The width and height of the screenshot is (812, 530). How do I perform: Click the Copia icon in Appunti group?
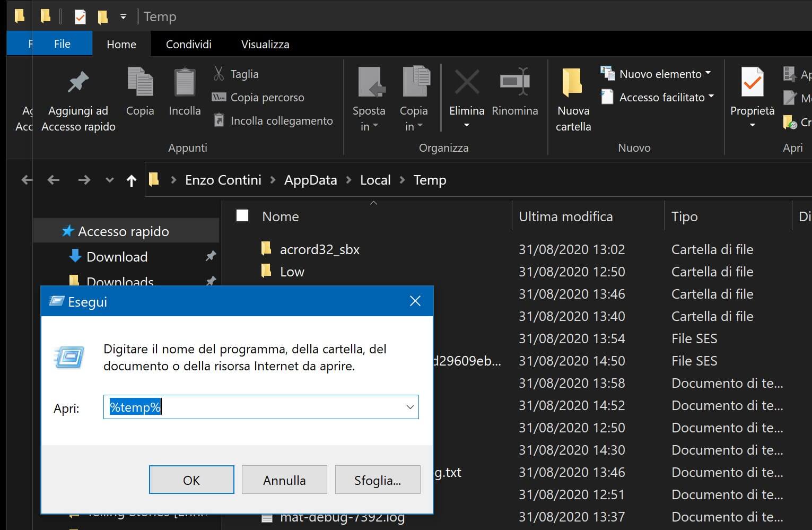140,83
